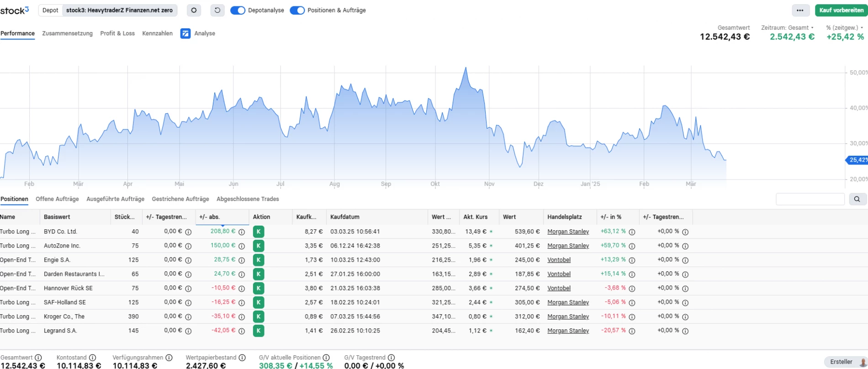868x369 pixels.
Task: Open the depot selector HeavytraderZ Finanzen.net zero
Action: click(x=119, y=10)
